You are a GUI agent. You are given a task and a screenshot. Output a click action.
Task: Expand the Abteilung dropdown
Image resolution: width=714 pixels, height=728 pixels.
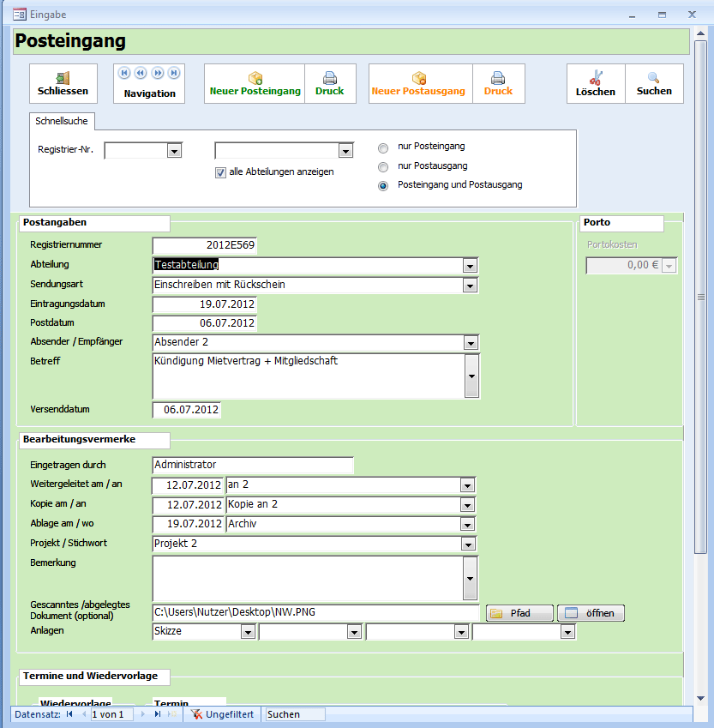[470, 266]
